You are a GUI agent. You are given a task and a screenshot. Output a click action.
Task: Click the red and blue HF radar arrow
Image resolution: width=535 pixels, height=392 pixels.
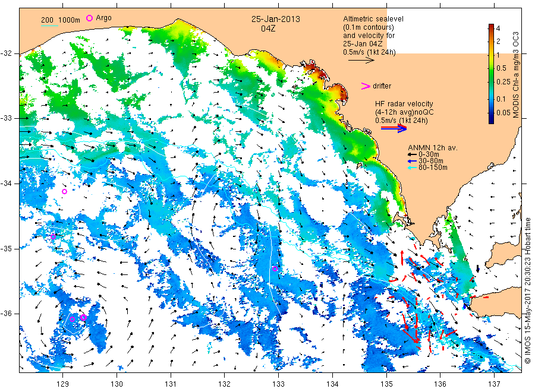(x=394, y=128)
